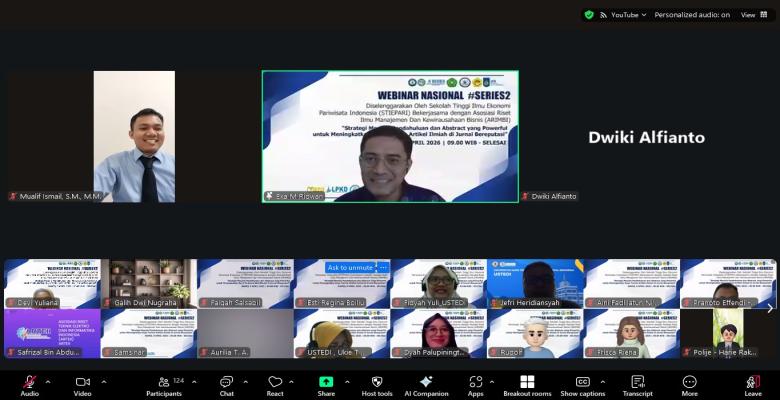Click the green Share screen icon

click(x=326, y=385)
